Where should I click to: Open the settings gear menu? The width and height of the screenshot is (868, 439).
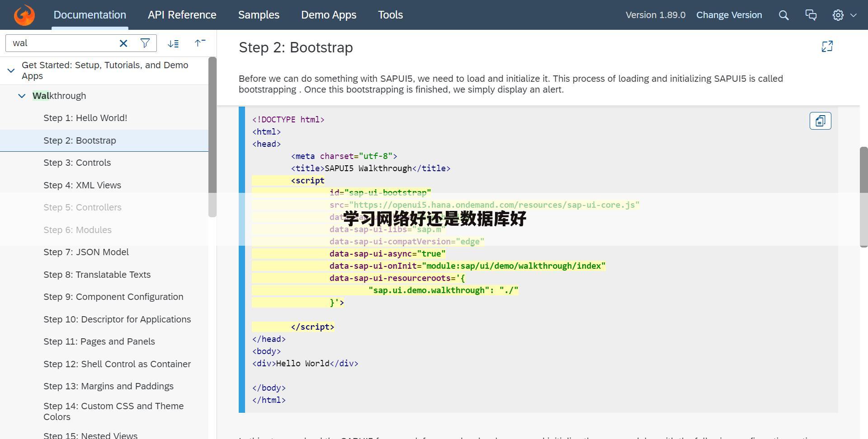pyautogui.click(x=838, y=15)
